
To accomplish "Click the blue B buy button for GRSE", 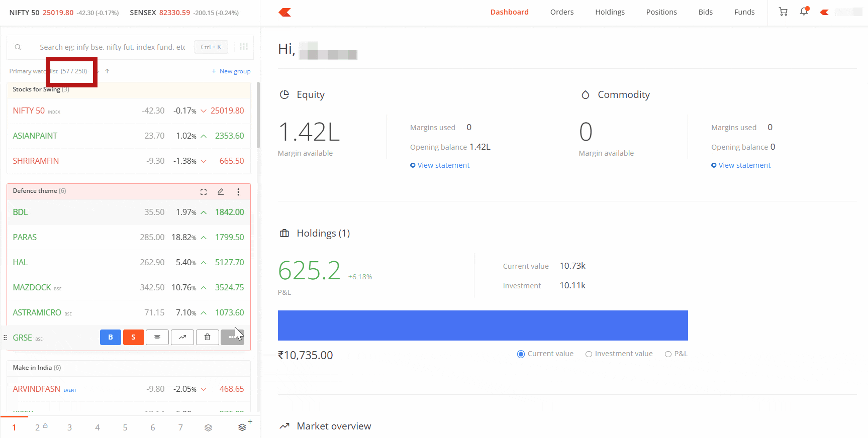I will (x=111, y=337).
